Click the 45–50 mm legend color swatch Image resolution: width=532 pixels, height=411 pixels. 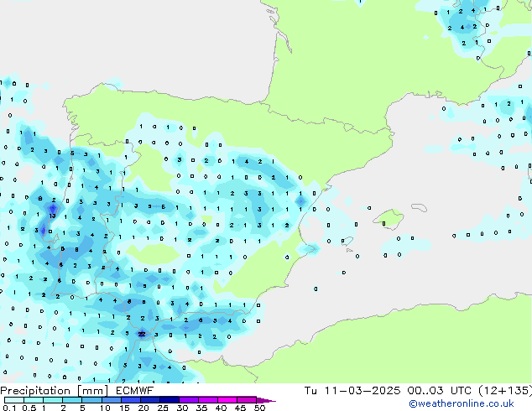pyautogui.click(x=247, y=400)
